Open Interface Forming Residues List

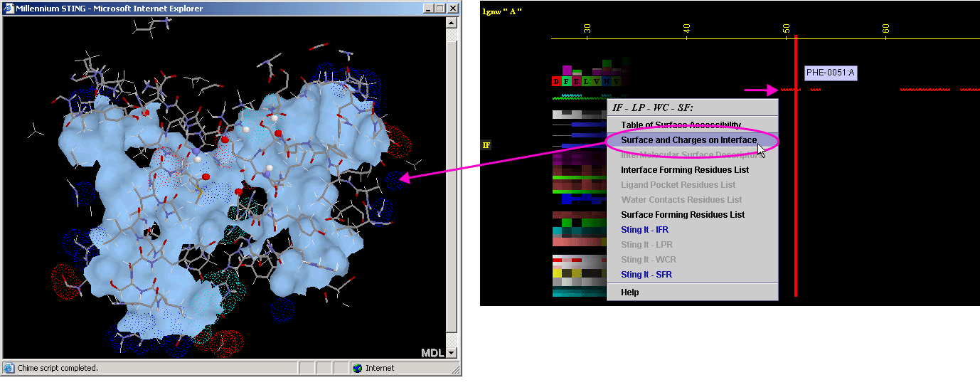[684, 170]
